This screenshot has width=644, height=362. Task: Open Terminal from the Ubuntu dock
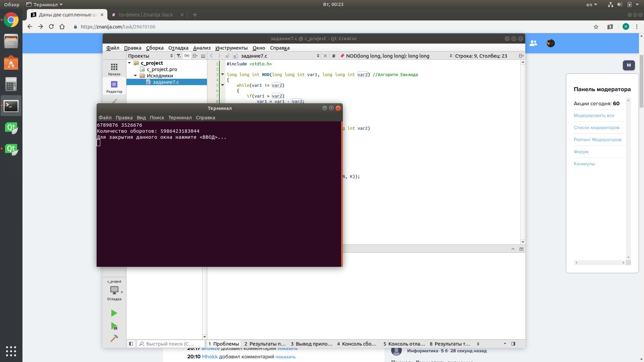11,106
